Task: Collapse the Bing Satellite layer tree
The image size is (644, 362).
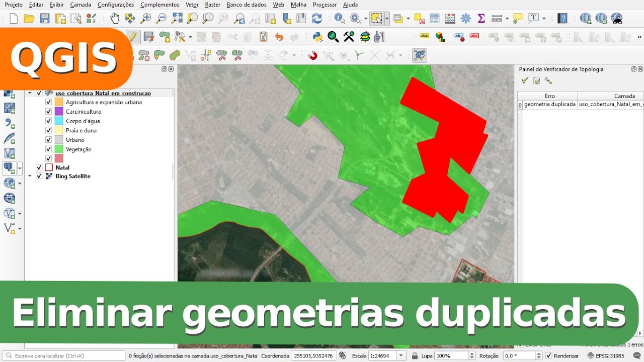Action: point(30,176)
